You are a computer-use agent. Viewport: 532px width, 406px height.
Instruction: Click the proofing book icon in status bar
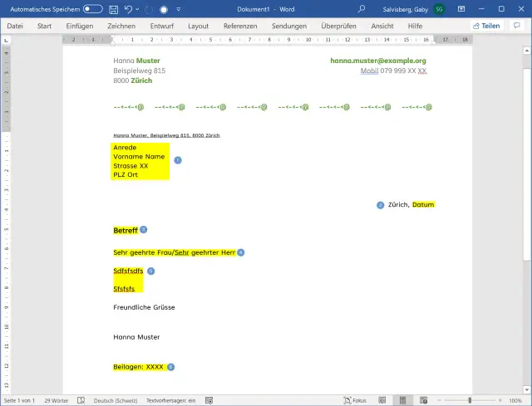pyautogui.click(x=81, y=400)
